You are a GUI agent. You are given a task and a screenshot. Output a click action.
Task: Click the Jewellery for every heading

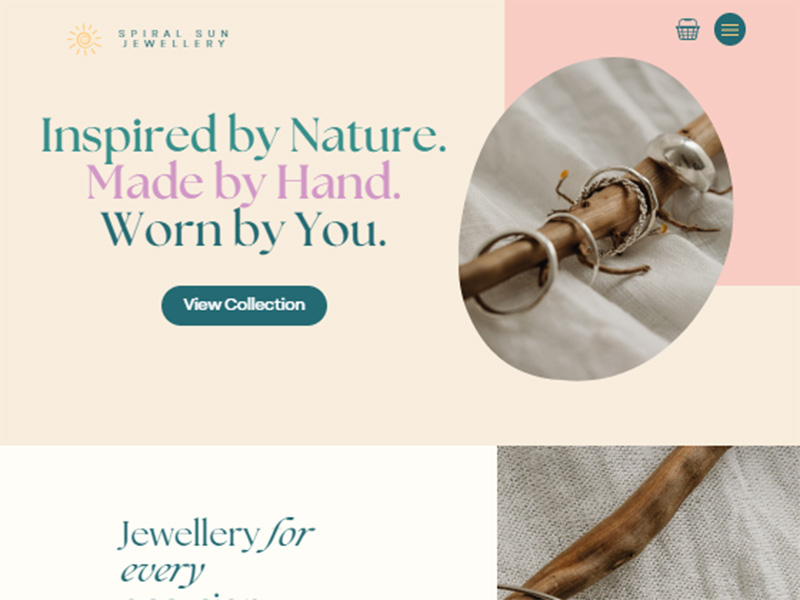tap(216, 558)
